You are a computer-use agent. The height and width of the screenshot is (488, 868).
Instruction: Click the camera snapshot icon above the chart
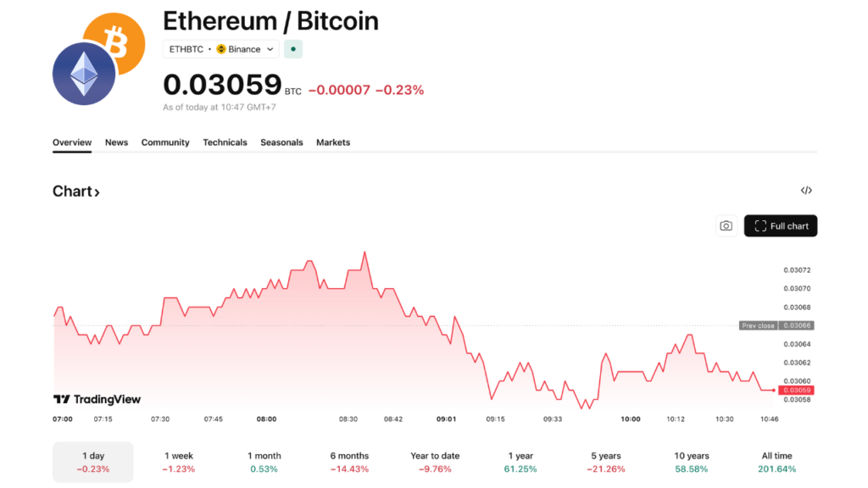click(726, 225)
